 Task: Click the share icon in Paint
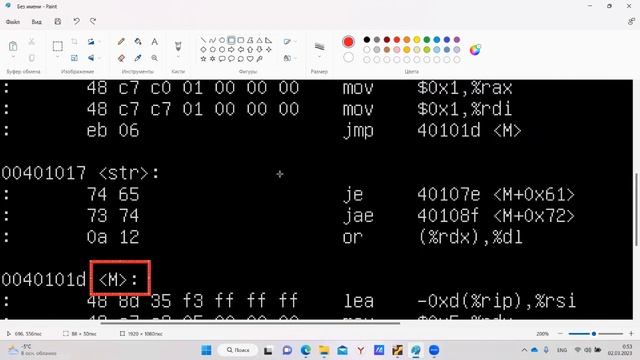click(x=631, y=22)
